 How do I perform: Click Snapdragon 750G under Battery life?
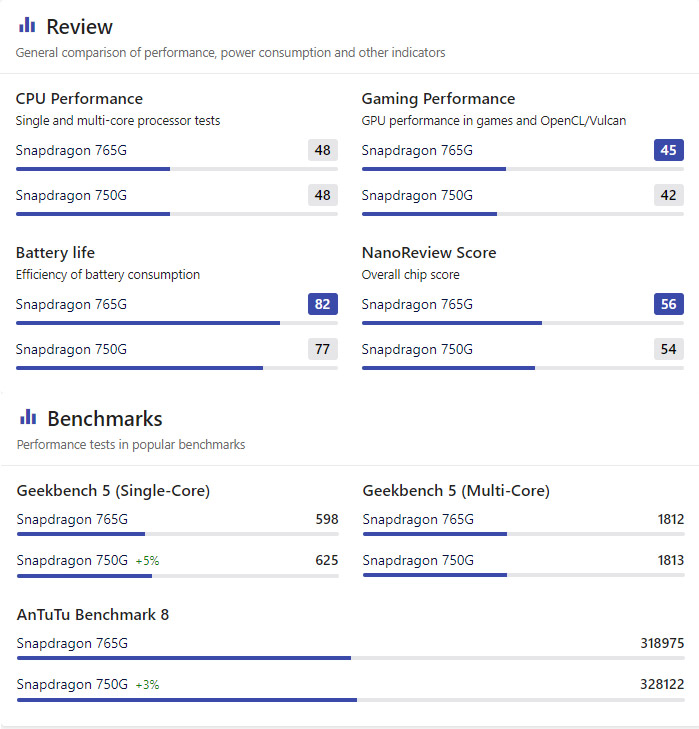(71, 350)
